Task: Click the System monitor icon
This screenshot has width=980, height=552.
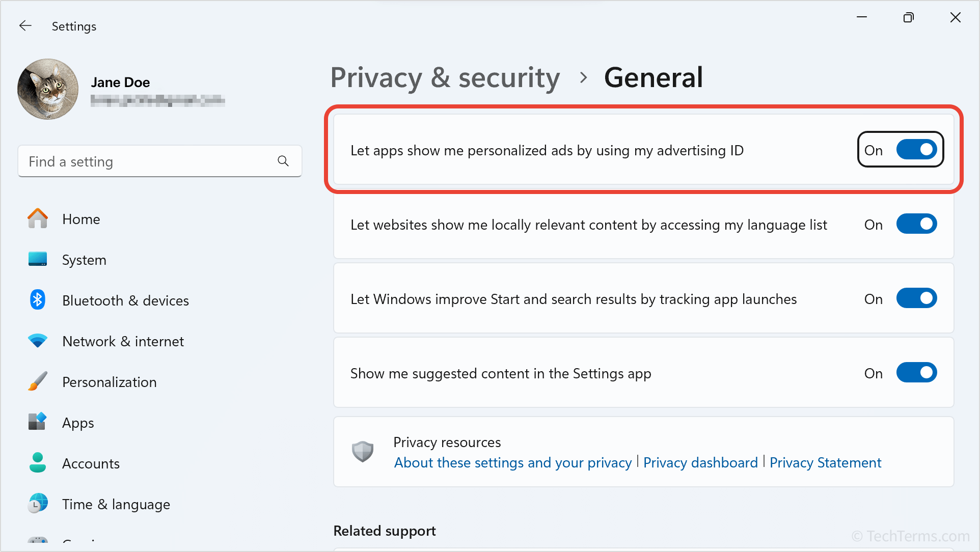Action: (38, 259)
